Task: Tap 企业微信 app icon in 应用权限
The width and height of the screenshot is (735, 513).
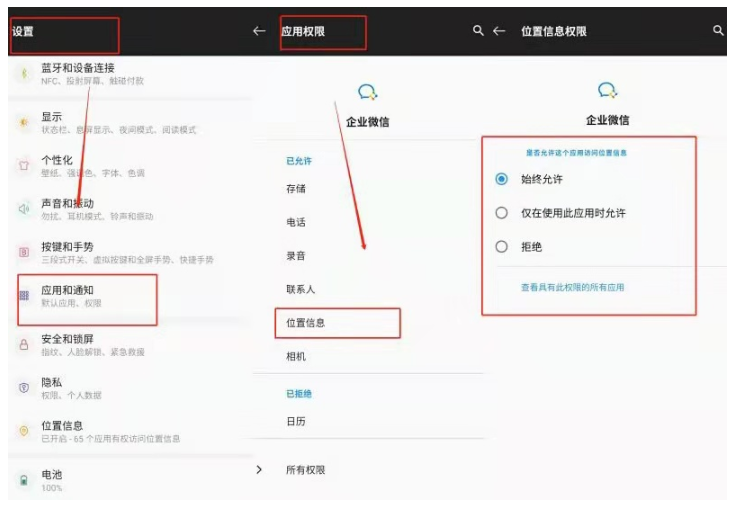Action: 368,92
